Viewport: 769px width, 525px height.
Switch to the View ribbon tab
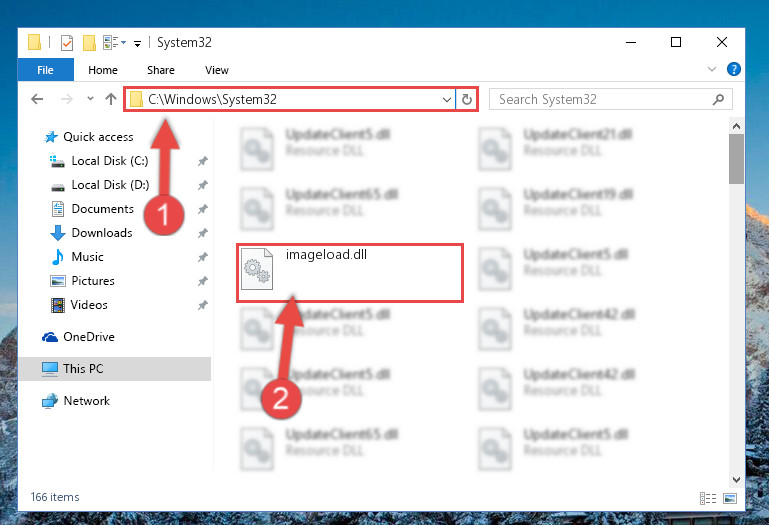pyautogui.click(x=216, y=70)
